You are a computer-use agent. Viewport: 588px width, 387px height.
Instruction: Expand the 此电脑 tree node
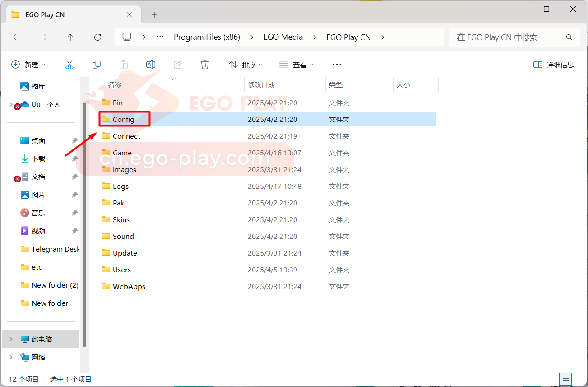point(11,339)
